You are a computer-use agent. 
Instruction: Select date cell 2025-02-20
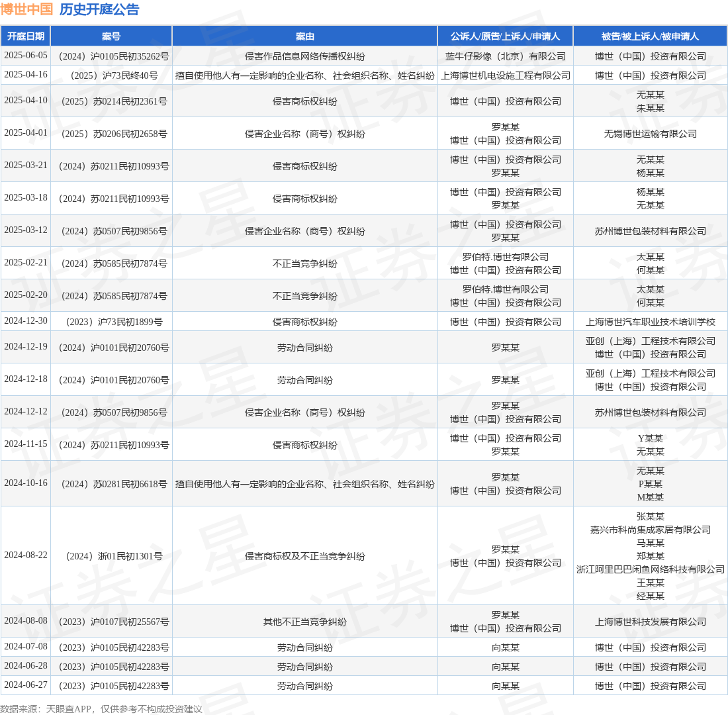26,295
